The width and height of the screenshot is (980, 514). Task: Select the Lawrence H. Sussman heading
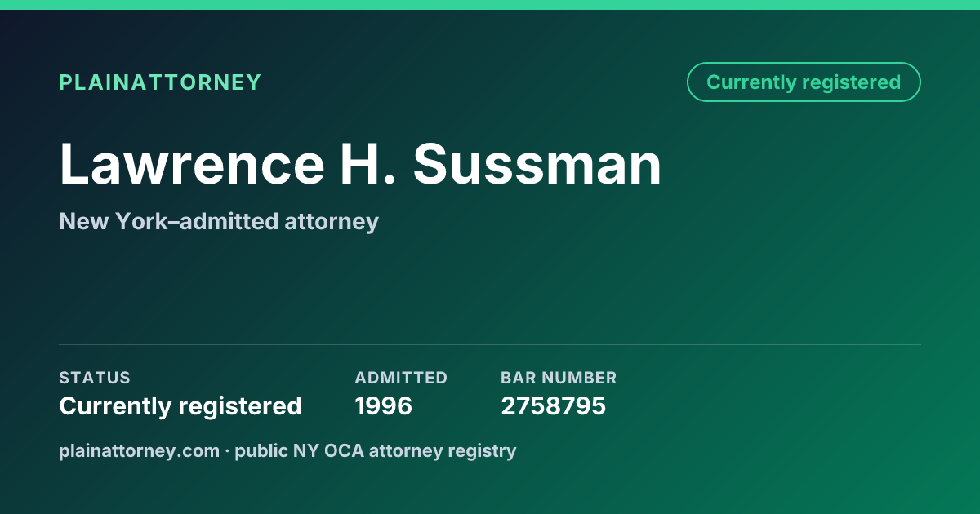pyautogui.click(x=360, y=165)
